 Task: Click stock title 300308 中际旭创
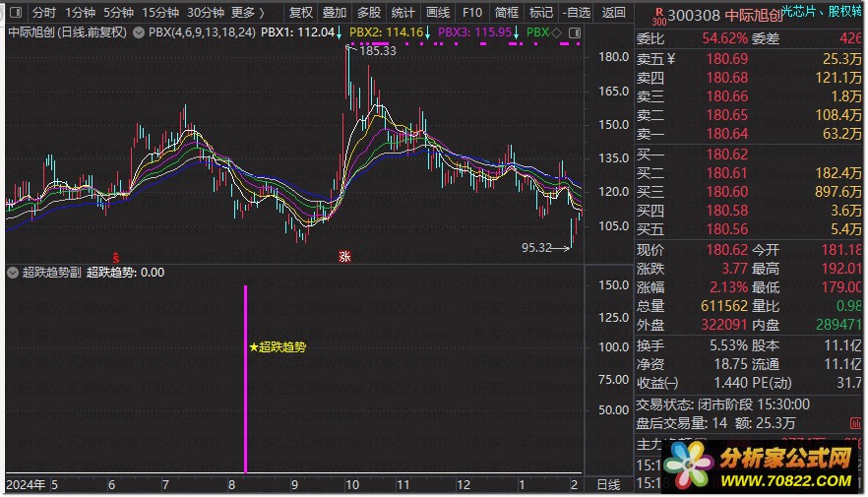click(x=724, y=16)
